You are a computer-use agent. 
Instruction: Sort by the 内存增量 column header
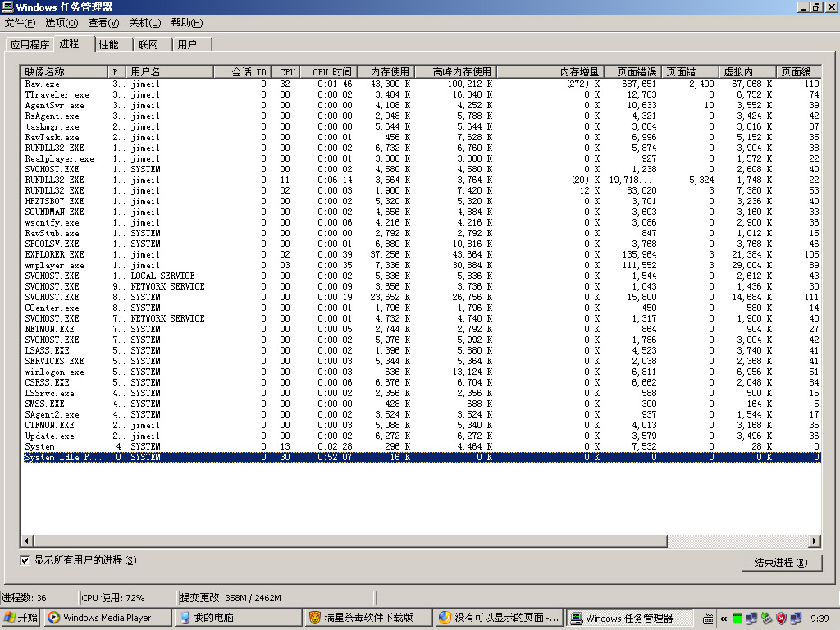[551, 72]
